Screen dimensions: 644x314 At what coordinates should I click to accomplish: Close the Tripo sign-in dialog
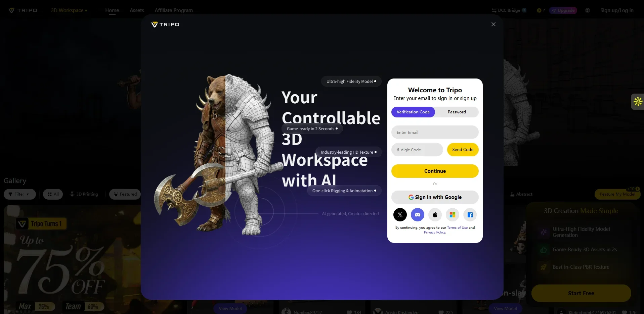493,24
